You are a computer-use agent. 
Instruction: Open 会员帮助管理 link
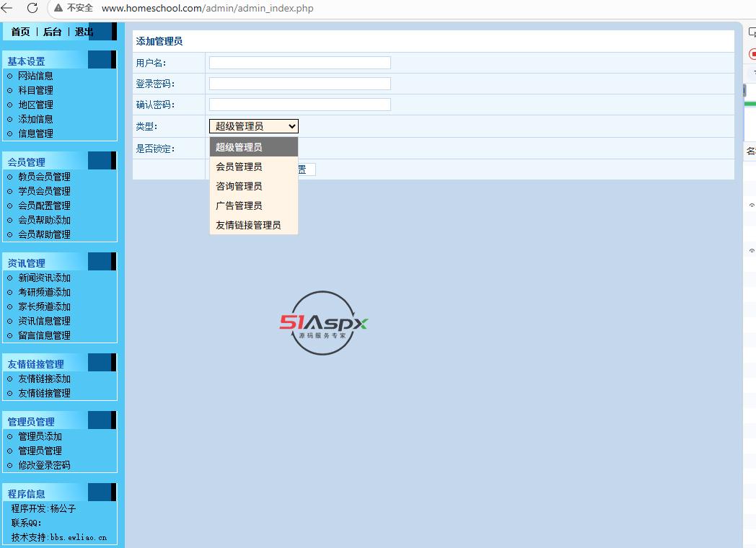pyautogui.click(x=44, y=235)
